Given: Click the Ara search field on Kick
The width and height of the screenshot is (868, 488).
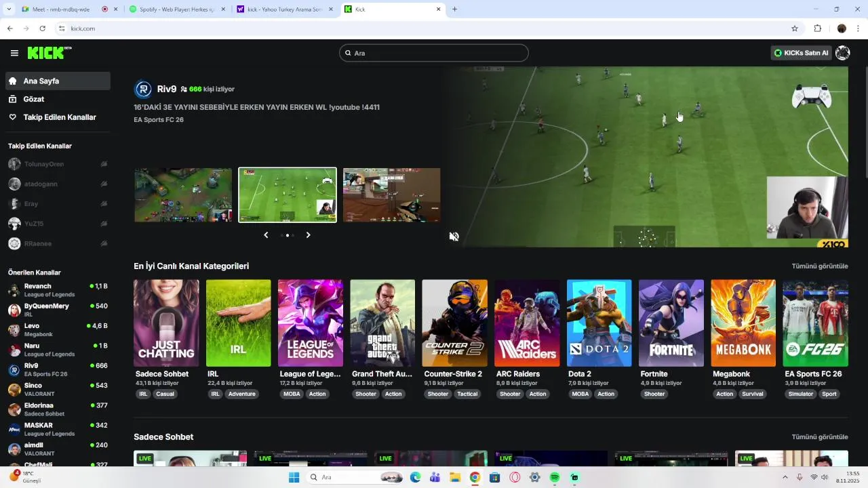Looking at the screenshot, I should pyautogui.click(x=434, y=53).
